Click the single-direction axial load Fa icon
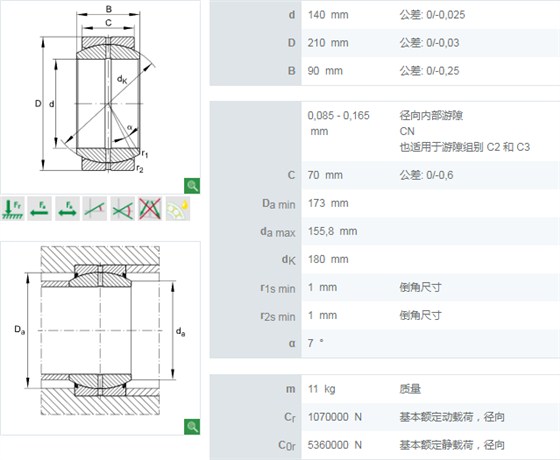Screen dimensions: 560x460 40,209
